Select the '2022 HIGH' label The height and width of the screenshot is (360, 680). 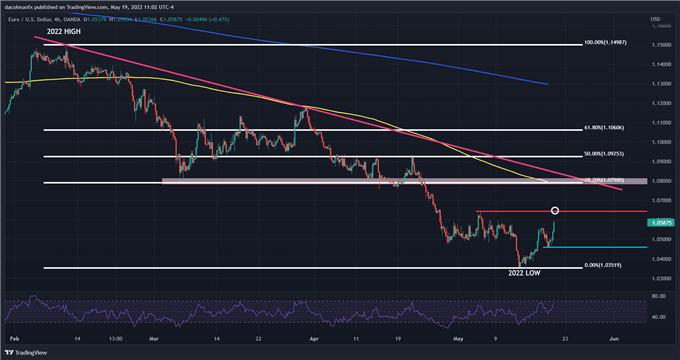point(64,32)
